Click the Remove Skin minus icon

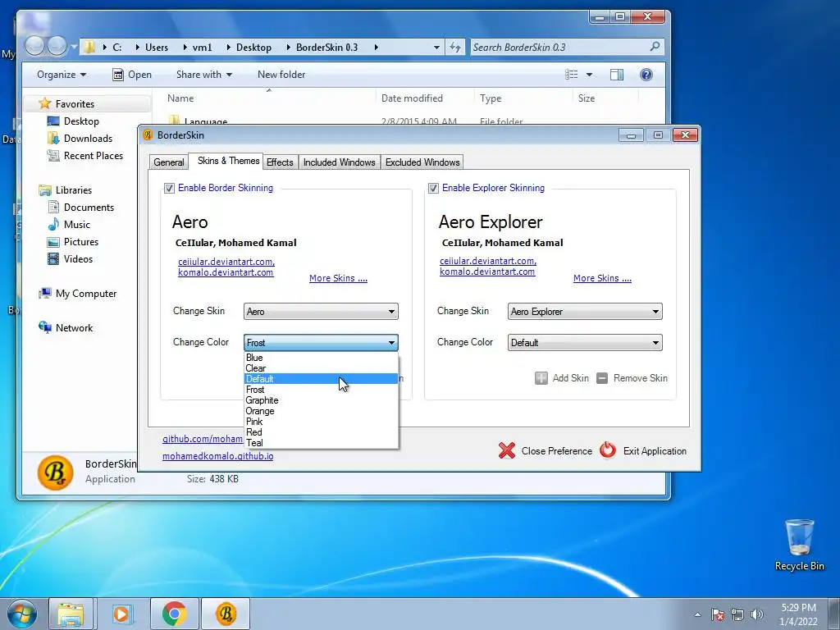602,378
